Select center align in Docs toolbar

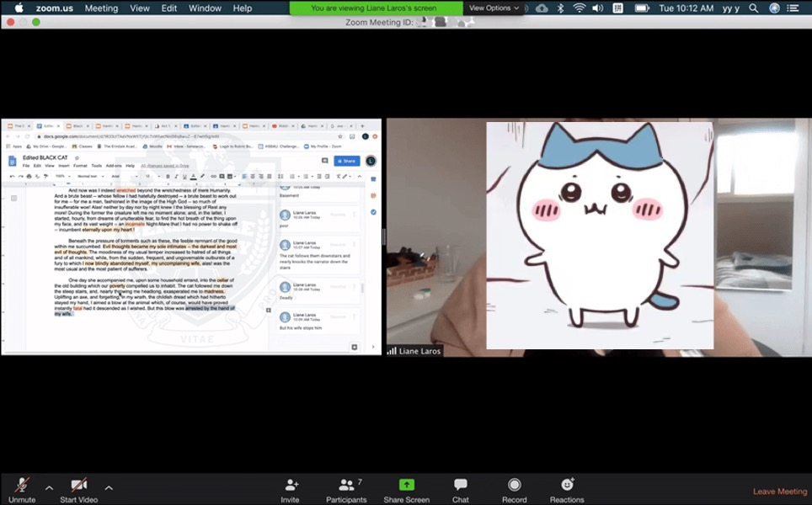(252, 177)
